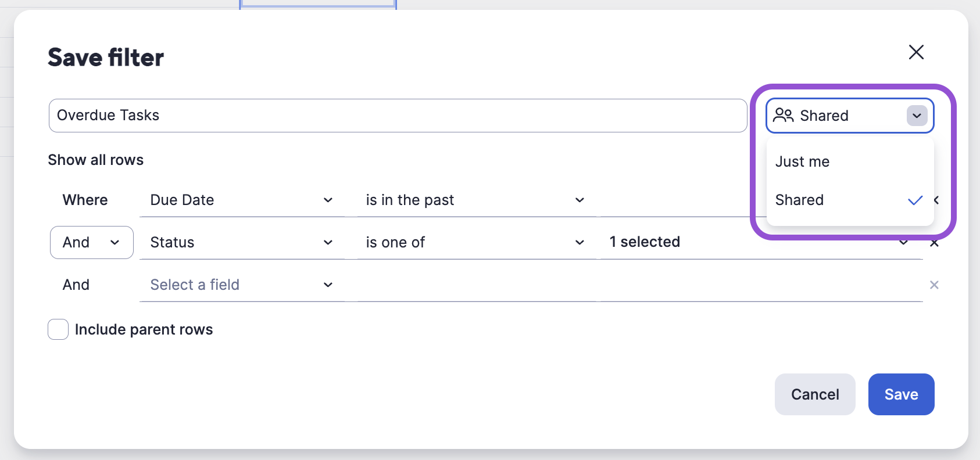This screenshot has height=460, width=980.
Task: Close the Save filter dialog
Action: point(916,52)
